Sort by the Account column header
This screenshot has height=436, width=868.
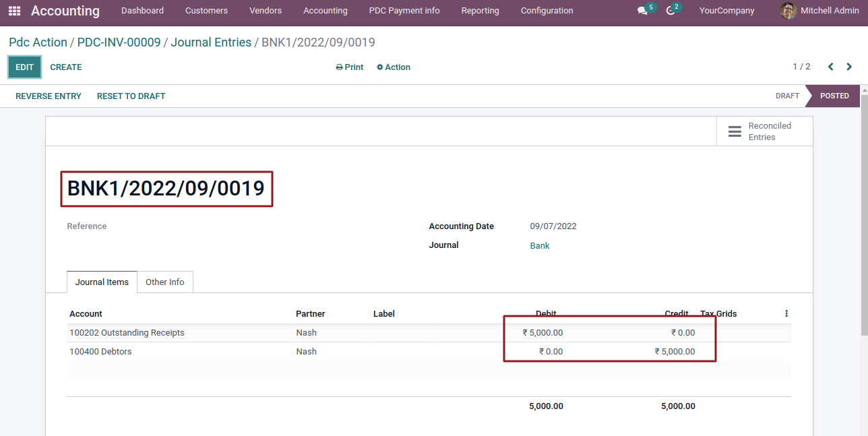click(86, 314)
